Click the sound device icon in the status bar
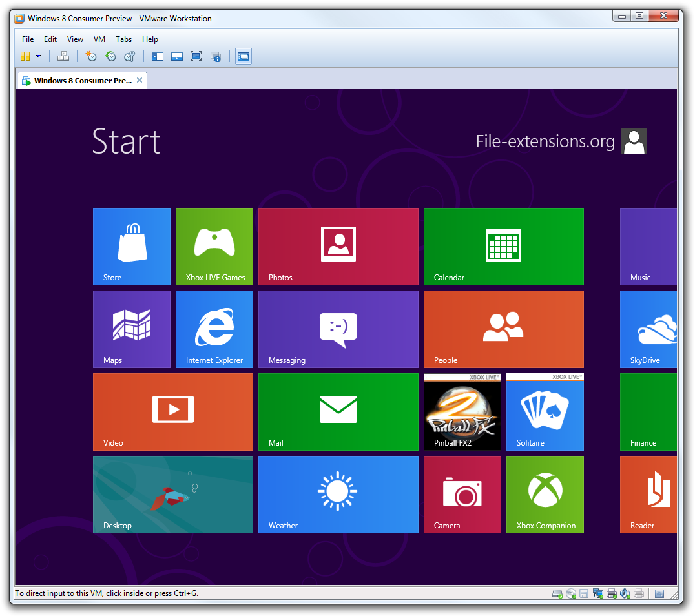695x616 pixels. coord(625,593)
